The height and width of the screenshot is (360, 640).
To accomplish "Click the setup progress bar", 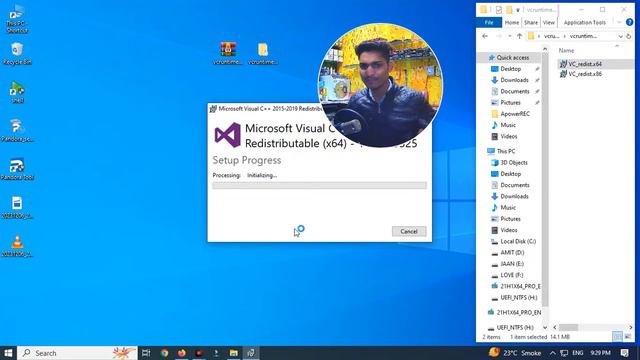I will pyautogui.click(x=320, y=186).
